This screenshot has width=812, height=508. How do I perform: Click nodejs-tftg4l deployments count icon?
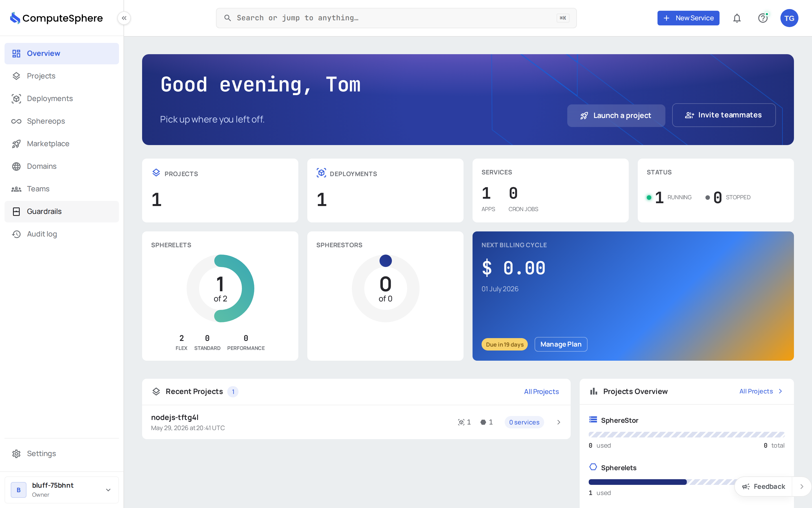point(461,422)
